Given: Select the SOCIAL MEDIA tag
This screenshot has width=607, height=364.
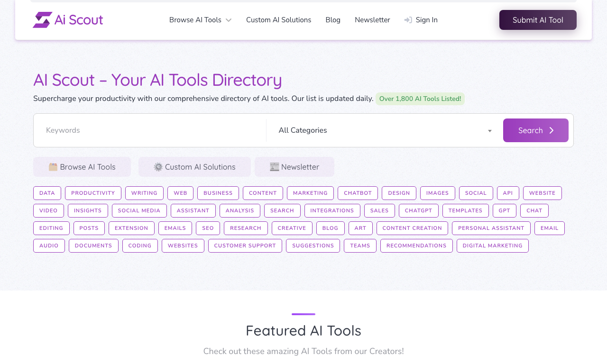Looking at the screenshot, I should (139, 210).
